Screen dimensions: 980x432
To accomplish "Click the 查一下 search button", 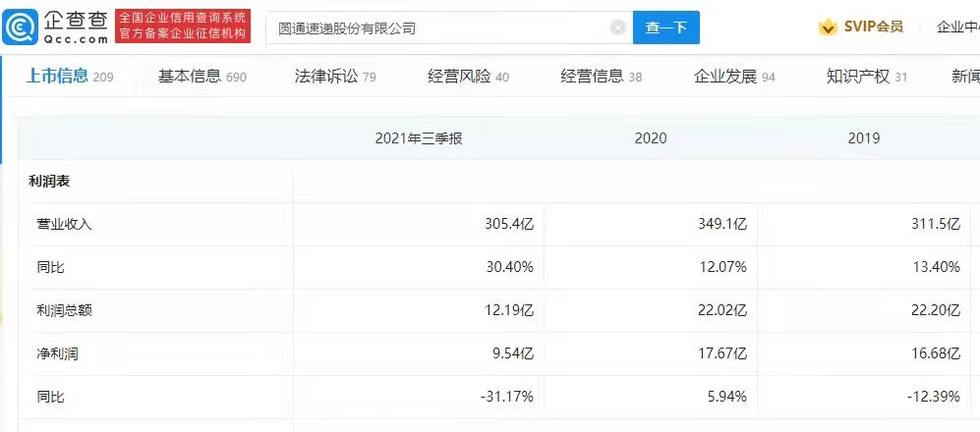I will click(666, 27).
